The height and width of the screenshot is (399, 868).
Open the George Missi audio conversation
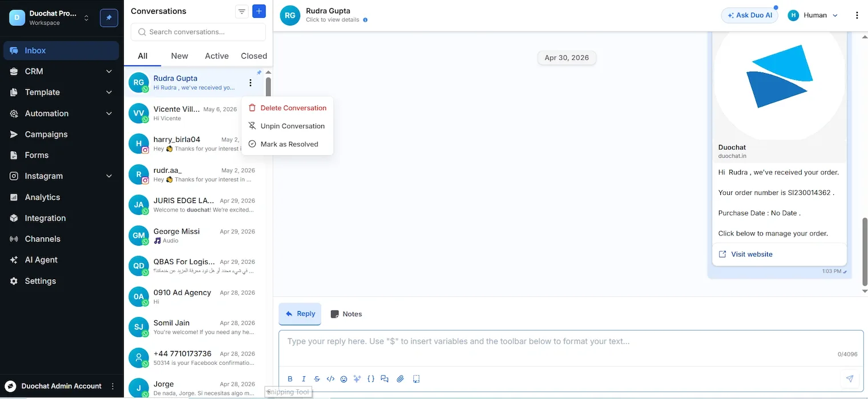click(194, 236)
